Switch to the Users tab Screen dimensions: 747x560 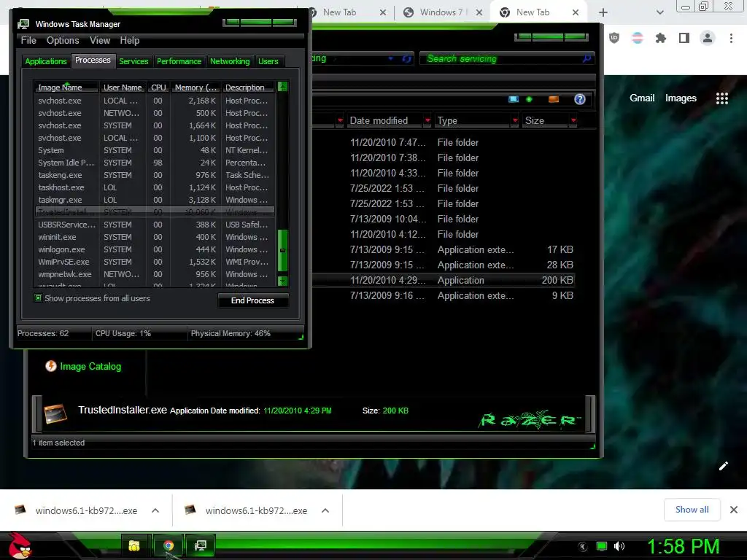[x=268, y=61]
